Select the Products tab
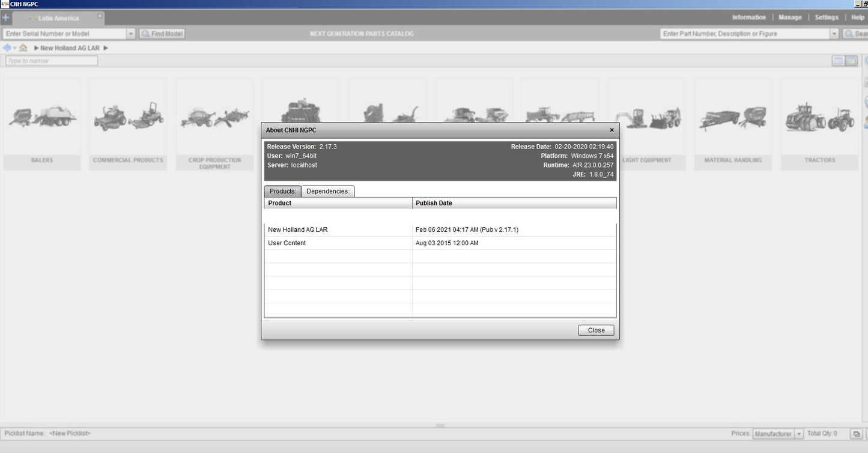Viewport: 868px width, 453px height. pyautogui.click(x=282, y=191)
